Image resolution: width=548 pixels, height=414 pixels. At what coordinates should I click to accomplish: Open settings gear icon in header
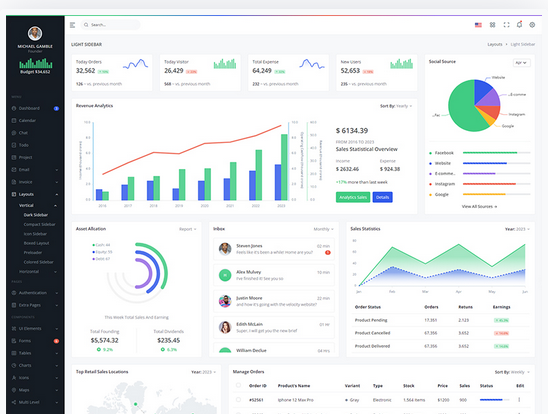[532, 25]
